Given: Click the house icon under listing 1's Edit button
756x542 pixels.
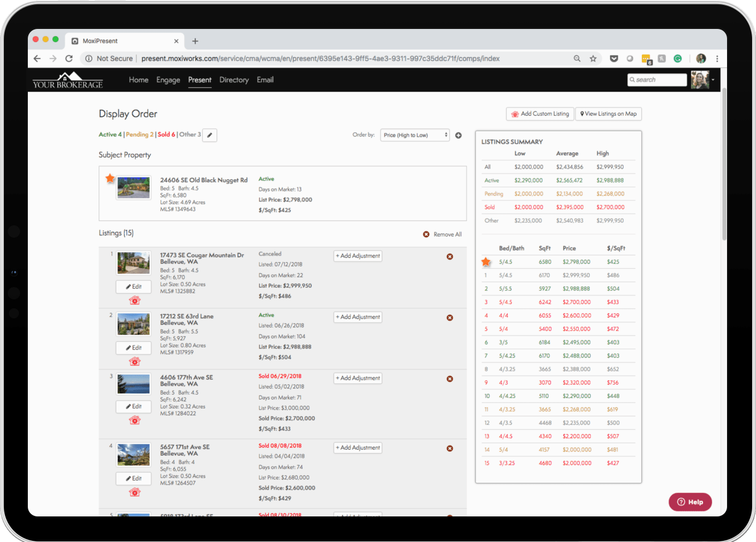Looking at the screenshot, I should pyautogui.click(x=134, y=300).
